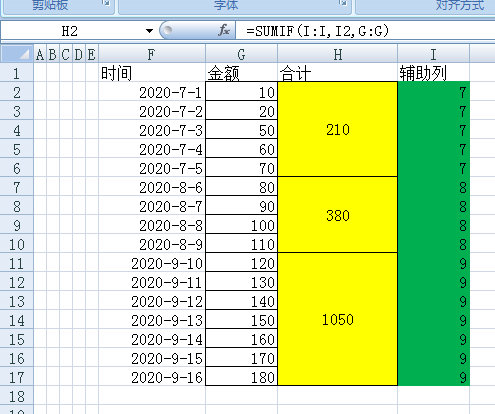
Task: Select row 1 header
Action: (x=17, y=72)
